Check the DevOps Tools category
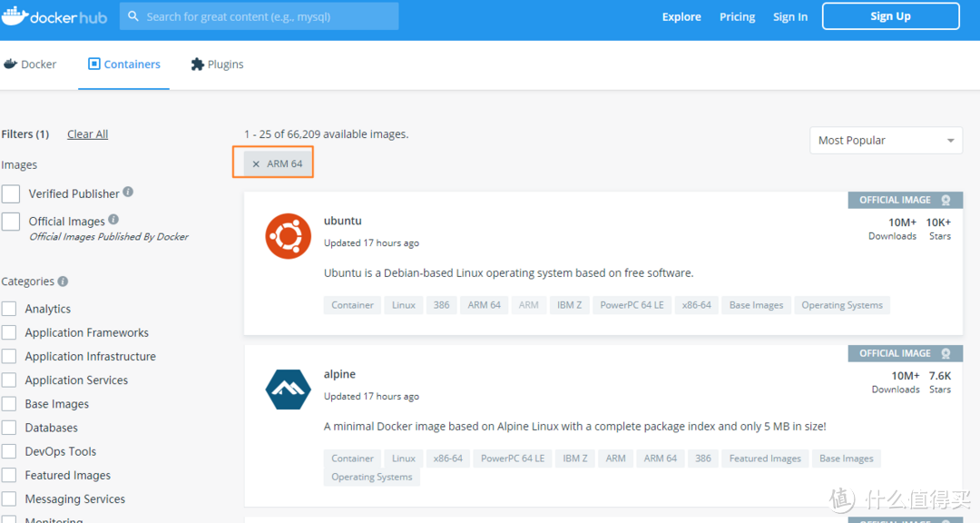 click(x=9, y=451)
